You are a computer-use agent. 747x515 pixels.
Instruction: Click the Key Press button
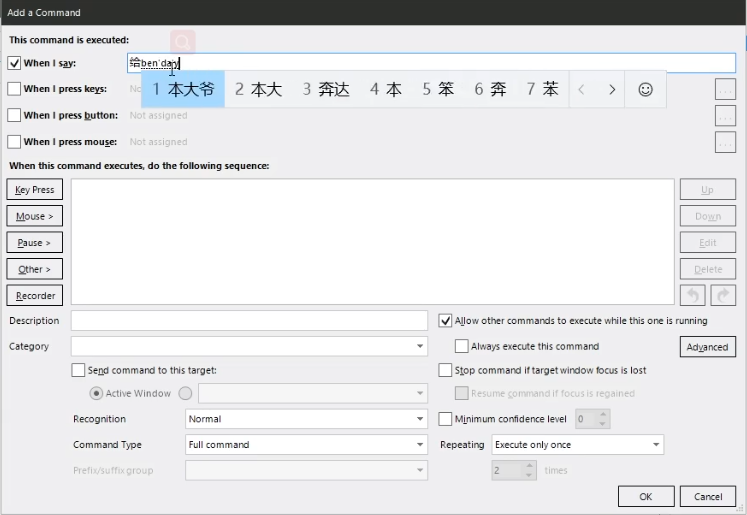click(35, 190)
